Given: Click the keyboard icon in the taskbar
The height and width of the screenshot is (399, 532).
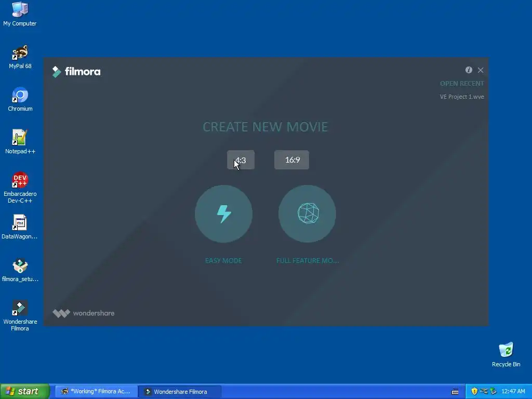Looking at the screenshot, I should [x=455, y=392].
